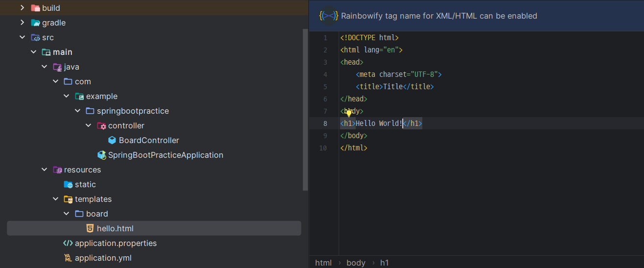Screen dimensions: 644x268
Task: Select the main module label
Action: click(63, 52)
